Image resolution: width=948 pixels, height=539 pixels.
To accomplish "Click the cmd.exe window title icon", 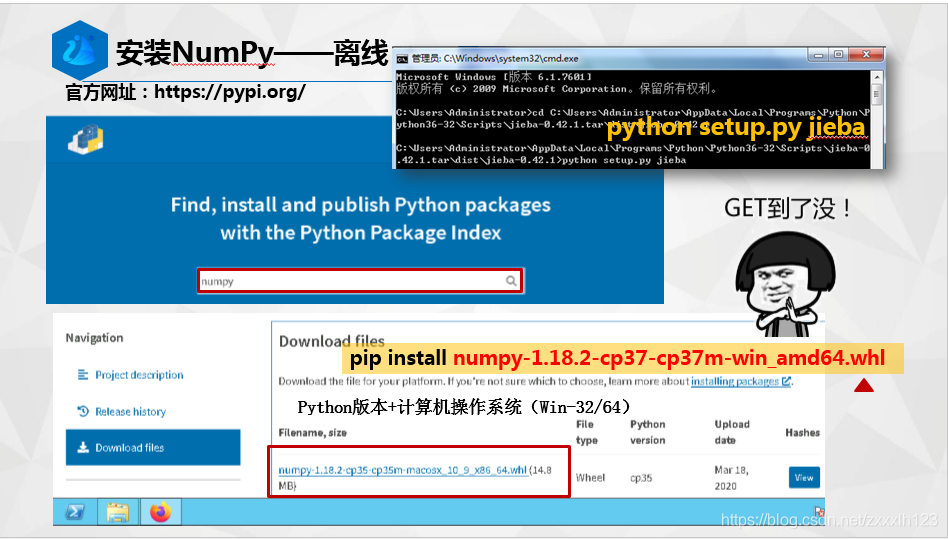I will coord(402,59).
